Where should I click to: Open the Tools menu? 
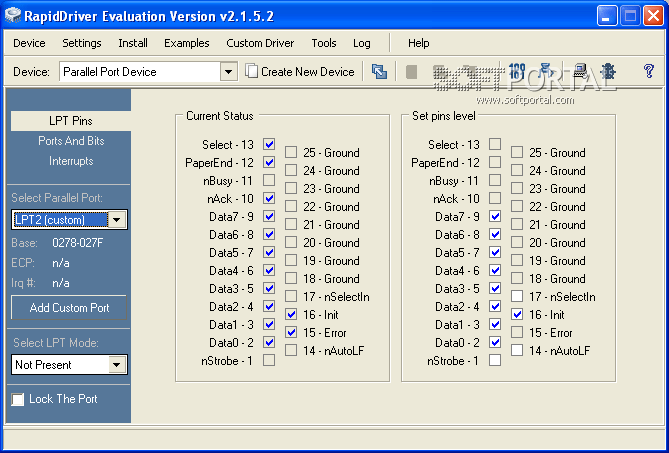tap(323, 43)
